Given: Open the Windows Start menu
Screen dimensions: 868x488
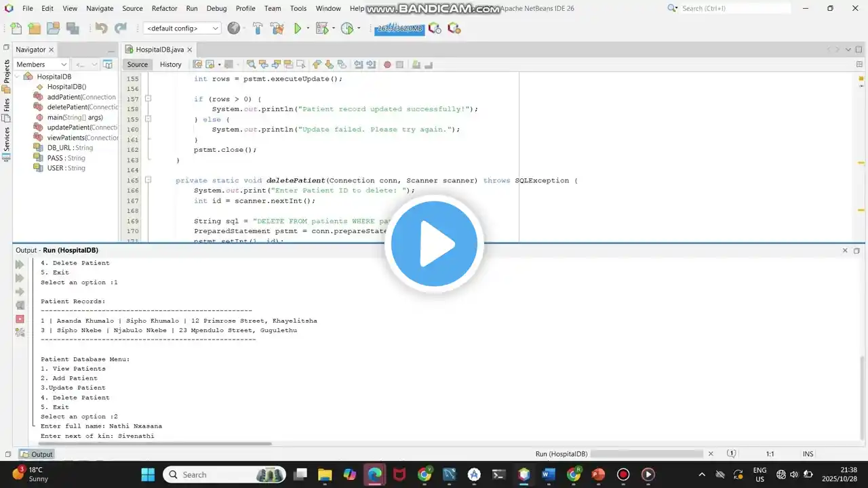Looking at the screenshot, I should pyautogui.click(x=148, y=474).
